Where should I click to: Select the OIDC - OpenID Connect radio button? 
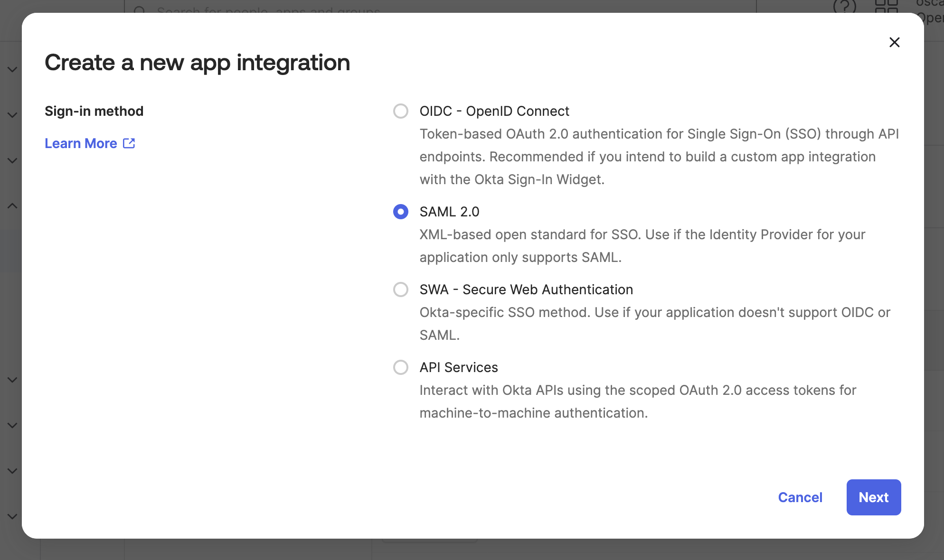(401, 111)
